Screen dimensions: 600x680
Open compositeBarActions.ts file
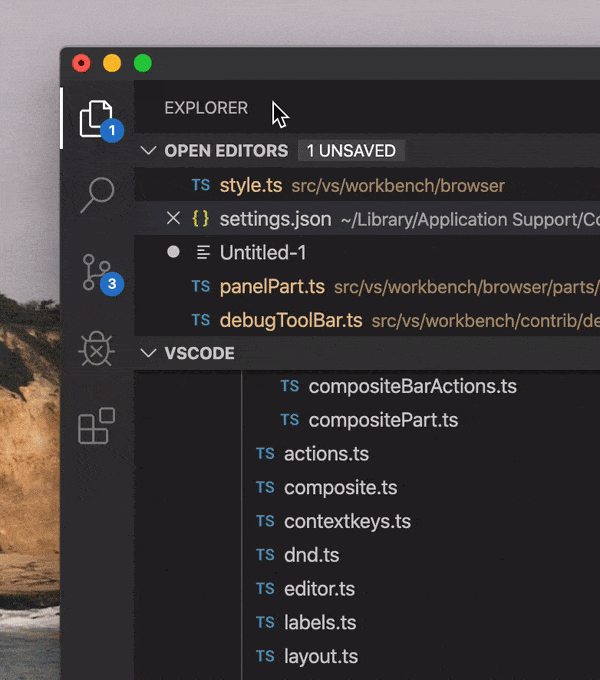(x=412, y=386)
